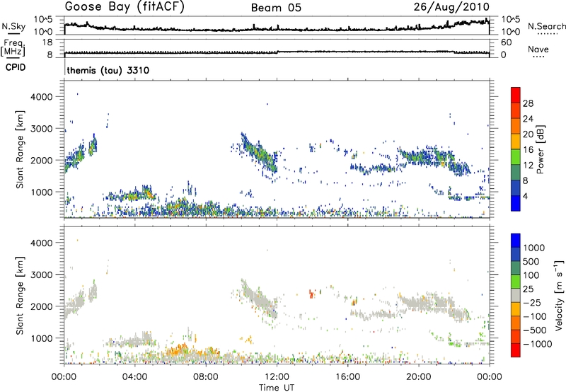The image size is (566, 392).
Task: Click the '-100' label on velocity colorbar
Action: tap(534, 316)
